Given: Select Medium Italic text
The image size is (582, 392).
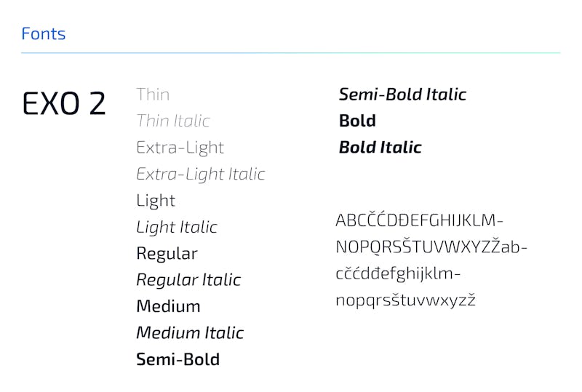Looking at the screenshot, I should click(x=190, y=333).
